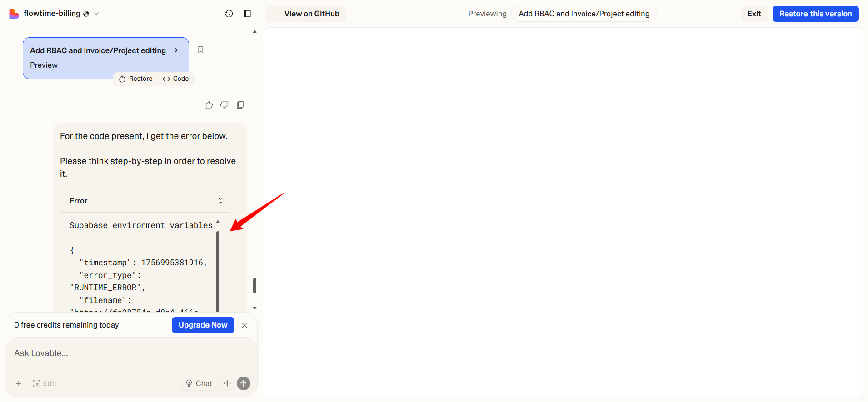This screenshot has height=402, width=868.
Task: Click '0 free credits remaining today' text
Action: pyautogui.click(x=66, y=325)
